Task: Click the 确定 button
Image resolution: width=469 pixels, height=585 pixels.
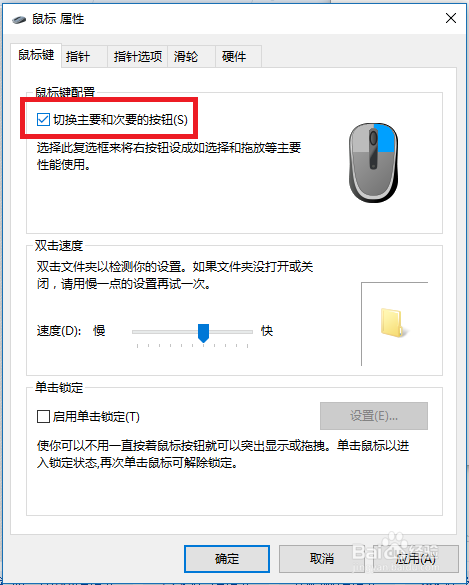Action: [227, 559]
